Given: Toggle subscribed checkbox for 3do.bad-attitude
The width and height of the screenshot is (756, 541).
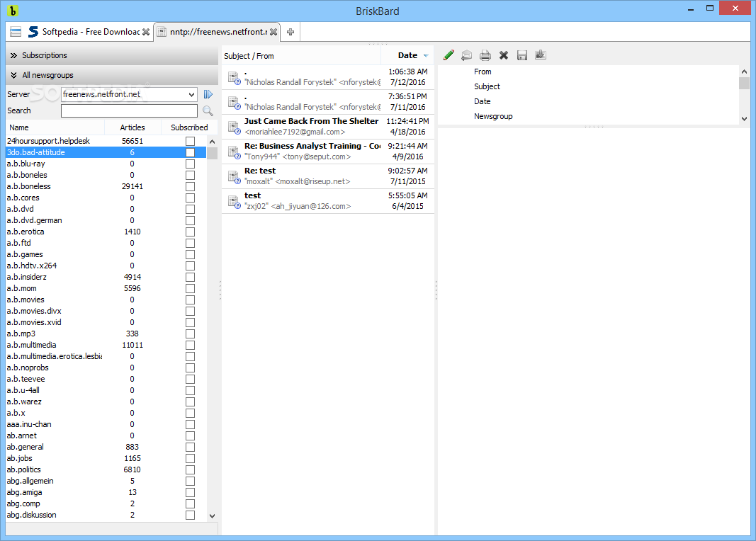Looking at the screenshot, I should point(191,153).
